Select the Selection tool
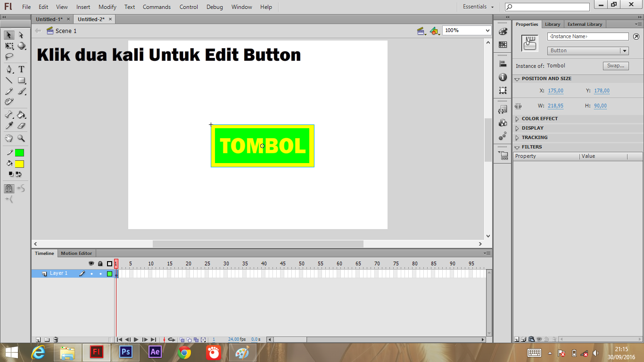644x362 pixels. pyautogui.click(x=8, y=35)
